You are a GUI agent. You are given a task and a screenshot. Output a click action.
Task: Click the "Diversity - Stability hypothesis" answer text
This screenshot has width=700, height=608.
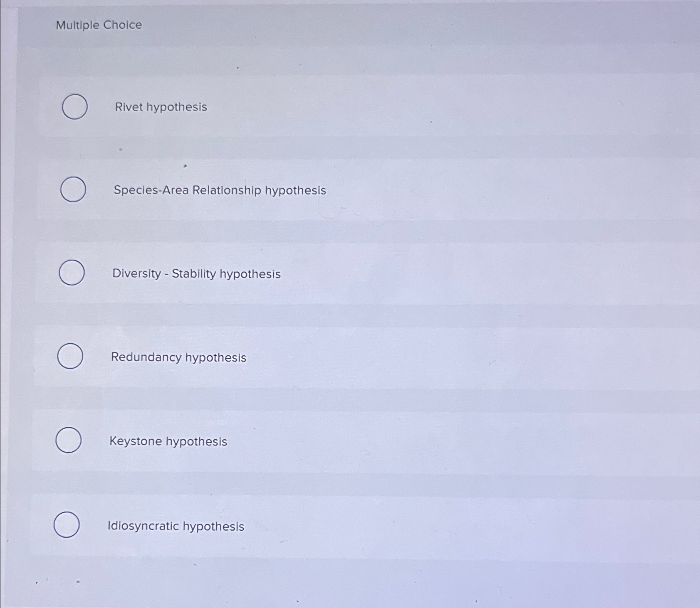click(x=197, y=274)
